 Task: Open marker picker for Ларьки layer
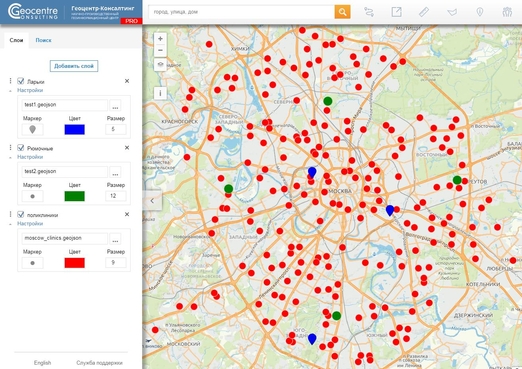tap(32, 129)
